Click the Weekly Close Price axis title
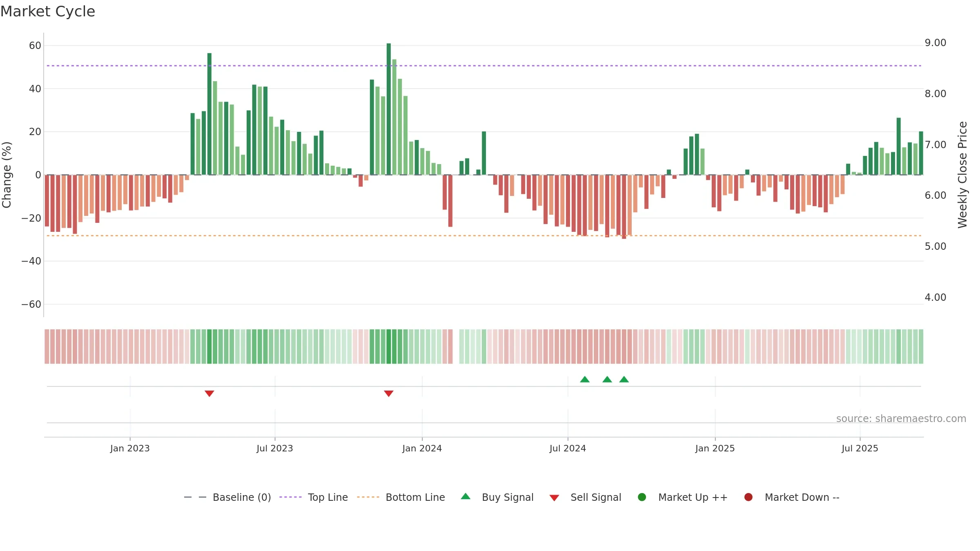980x551 pixels. (x=962, y=175)
